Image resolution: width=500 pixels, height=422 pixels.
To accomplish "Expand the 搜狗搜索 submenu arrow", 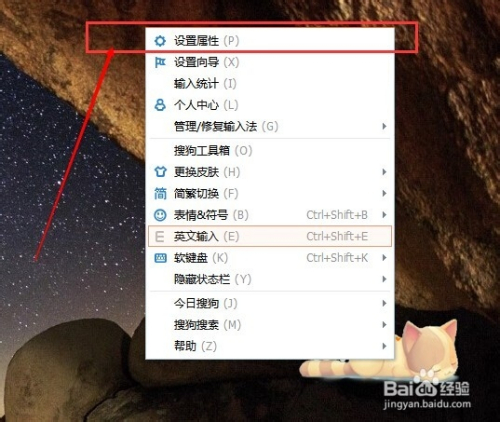I will [384, 325].
